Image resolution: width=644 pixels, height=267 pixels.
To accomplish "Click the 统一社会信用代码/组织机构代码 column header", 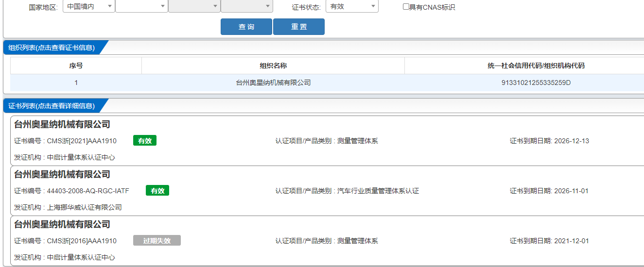I will pos(536,66).
